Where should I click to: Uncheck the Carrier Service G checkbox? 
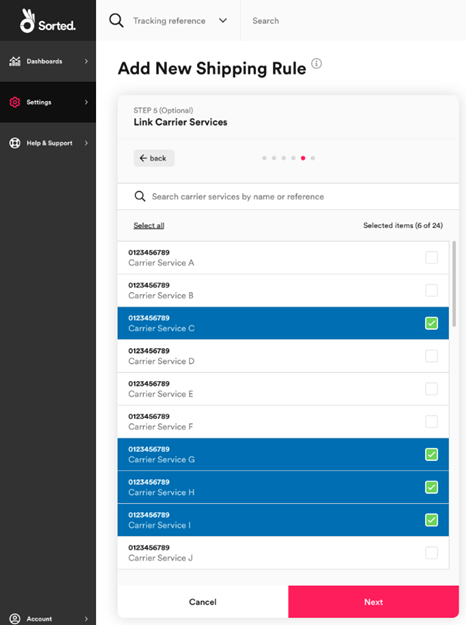click(x=431, y=454)
